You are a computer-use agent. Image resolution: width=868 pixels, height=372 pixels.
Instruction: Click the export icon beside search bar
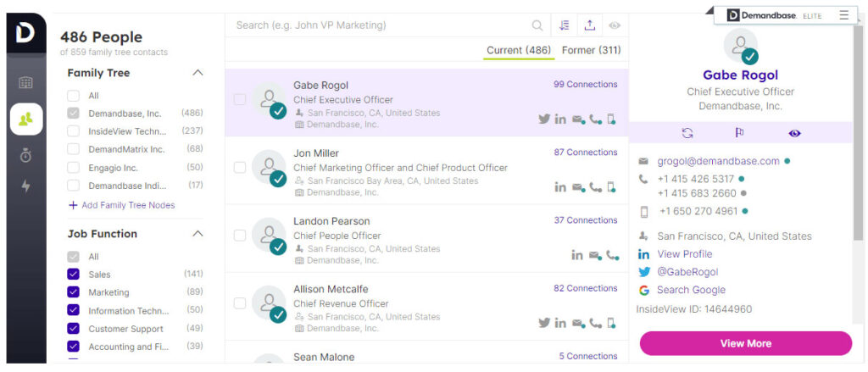590,25
